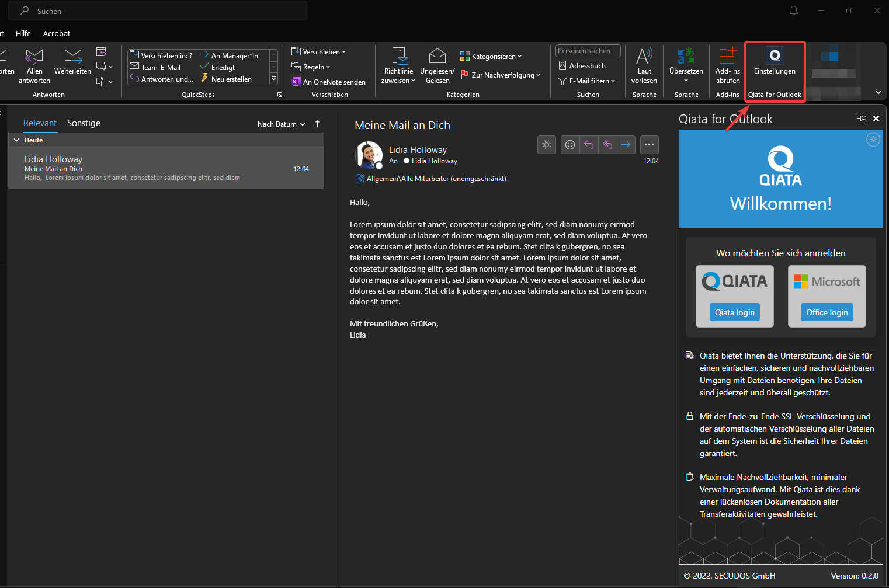
Task: Collapse the Heute group
Action: coord(16,140)
